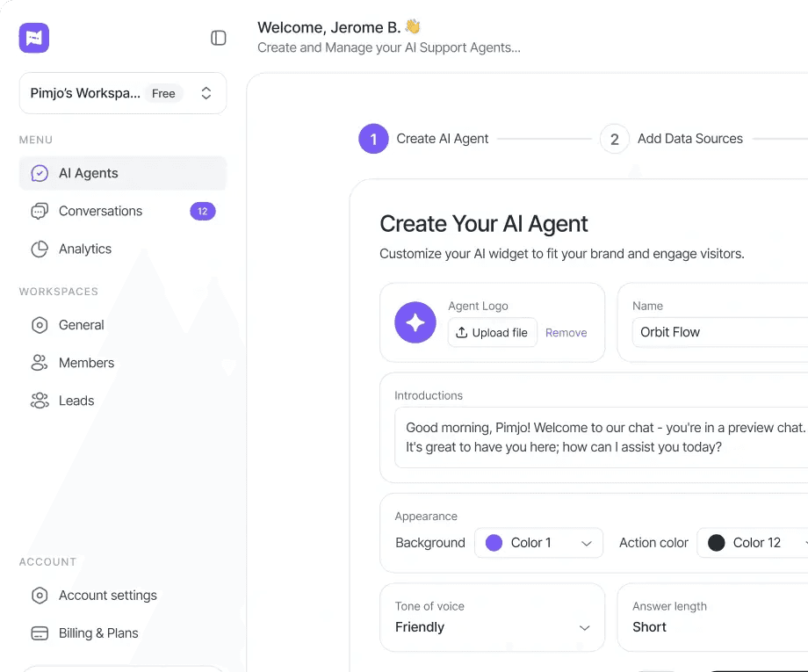The image size is (808, 672).
Task: Select step 2 circle in stepper
Action: click(614, 139)
